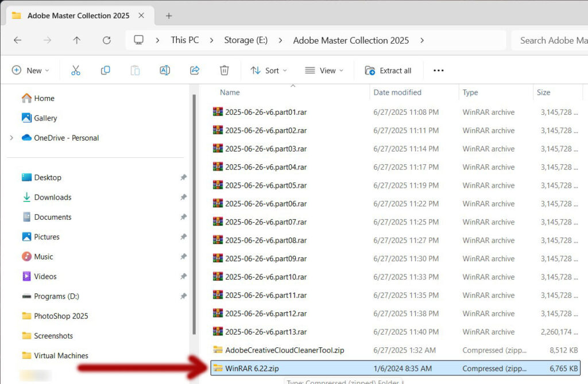This screenshot has width=588, height=384.
Task: Toggle the pin beside Desktop
Action: (x=183, y=177)
